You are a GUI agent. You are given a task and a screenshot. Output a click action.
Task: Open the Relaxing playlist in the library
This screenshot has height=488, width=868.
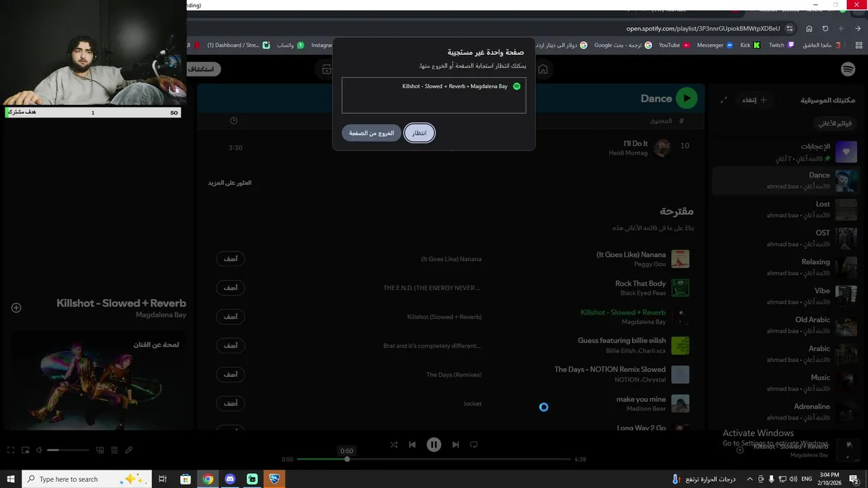point(785,267)
